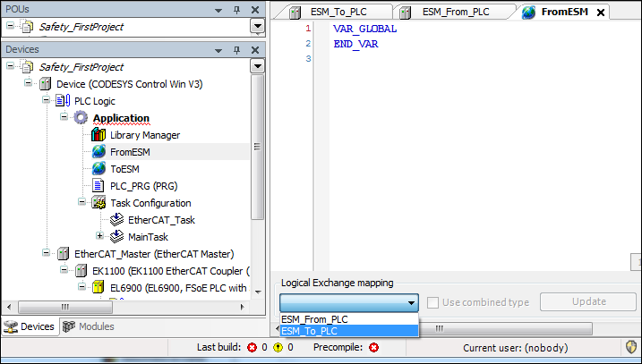Image resolution: width=642 pixels, height=364 pixels.
Task: Close the Devices panel
Action: point(255,50)
